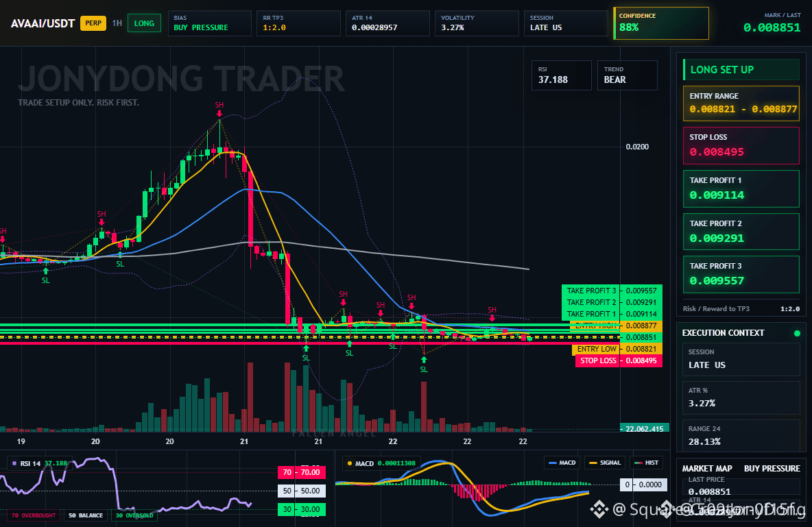Click the MACD value 0.00011308

click(x=396, y=463)
